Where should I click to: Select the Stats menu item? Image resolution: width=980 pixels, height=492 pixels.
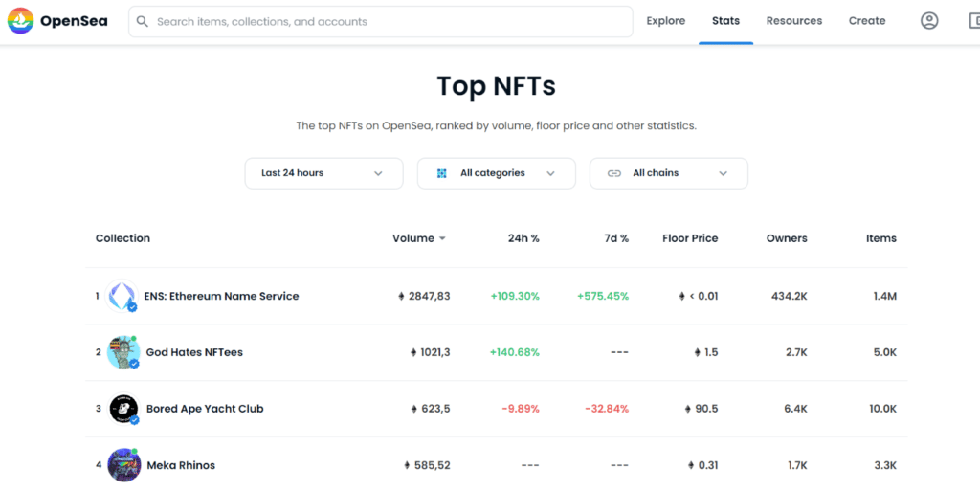(725, 21)
